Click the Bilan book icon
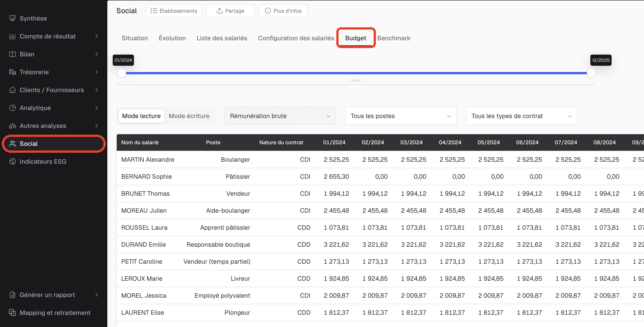This screenshot has height=327, width=644. click(x=13, y=54)
